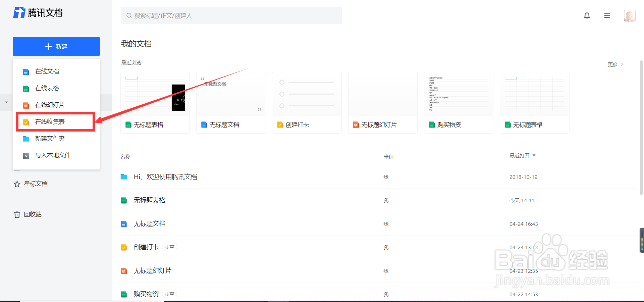Click the trash icon beside 回收站
This screenshot has width=644, height=302.
[x=17, y=214]
